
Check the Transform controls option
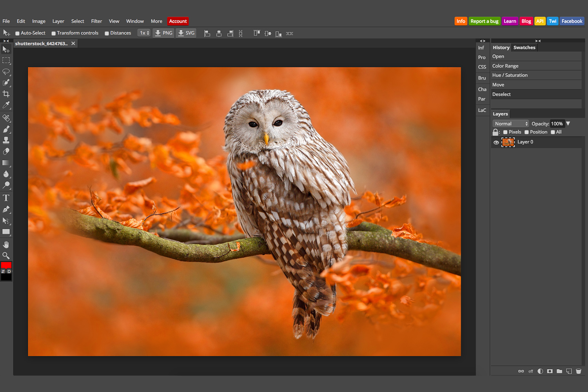pos(54,33)
